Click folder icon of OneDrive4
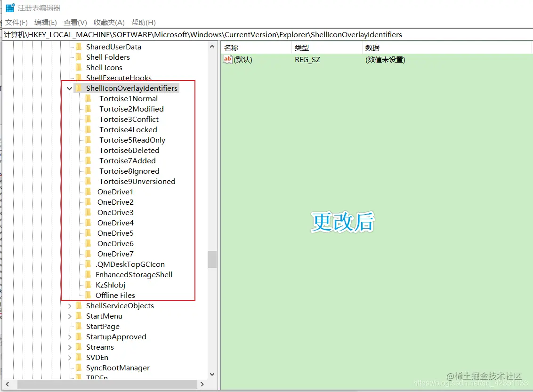The width and height of the screenshot is (533, 392). [89, 223]
